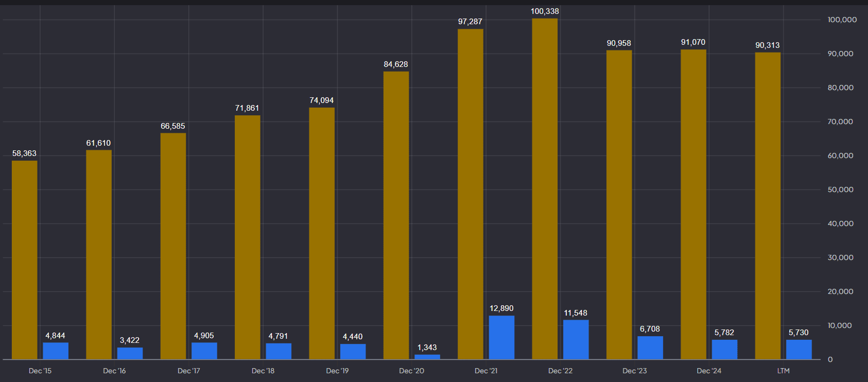Image resolution: width=868 pixels, height=382 pixels.
Task: Select the small blue Dec '20 bar
Action: tap(427, 356)
